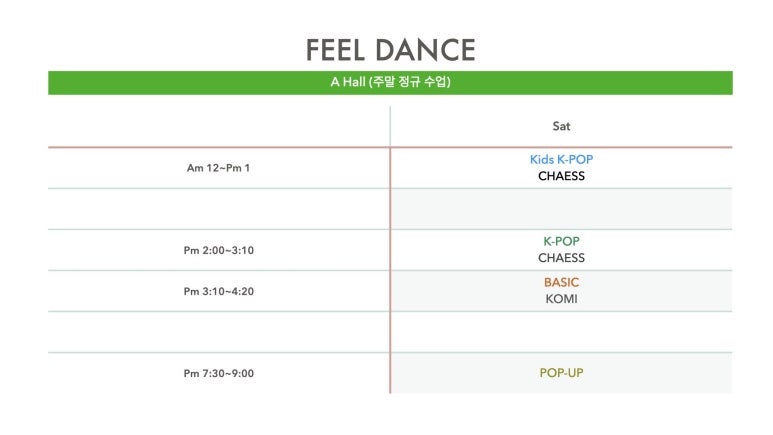Screen dimensions: 773x435
Task: Click the empty Sat cell below Kids K-POP
Action: point(561,209)
